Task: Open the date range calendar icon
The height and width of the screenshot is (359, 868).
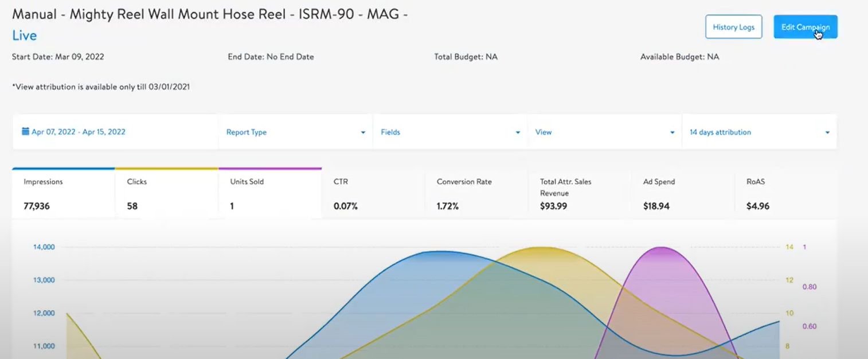Action: 24,131
